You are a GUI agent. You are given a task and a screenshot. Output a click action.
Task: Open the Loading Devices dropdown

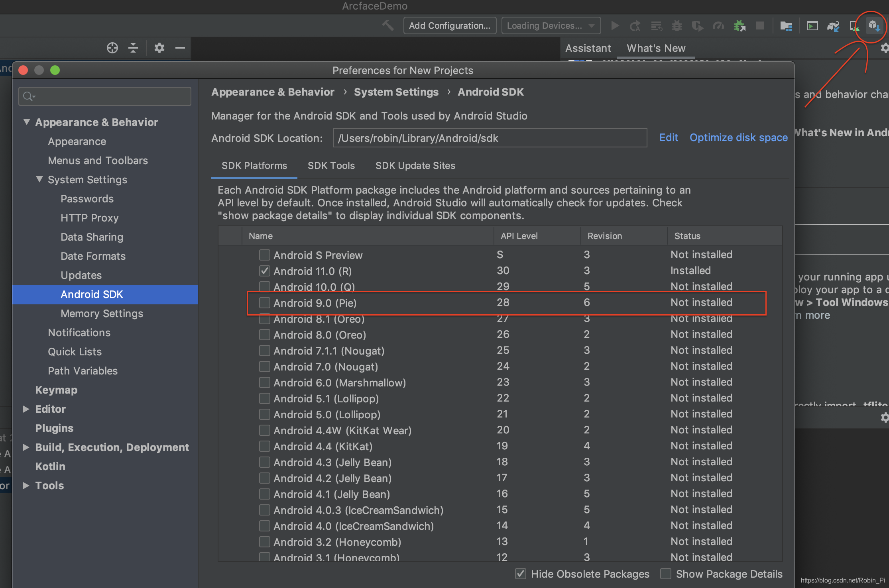tap(551, 25)
